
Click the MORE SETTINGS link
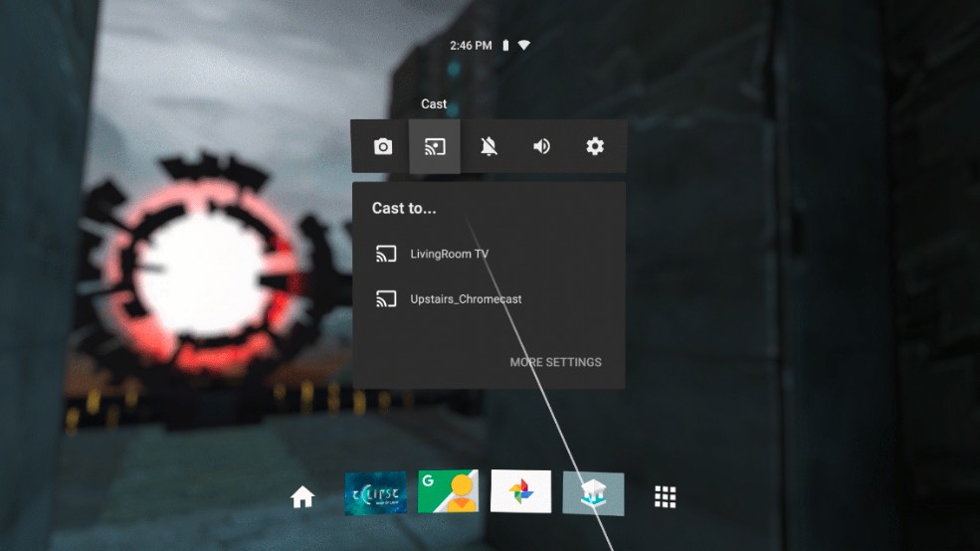pyautogui.click(x=555, y=362)
